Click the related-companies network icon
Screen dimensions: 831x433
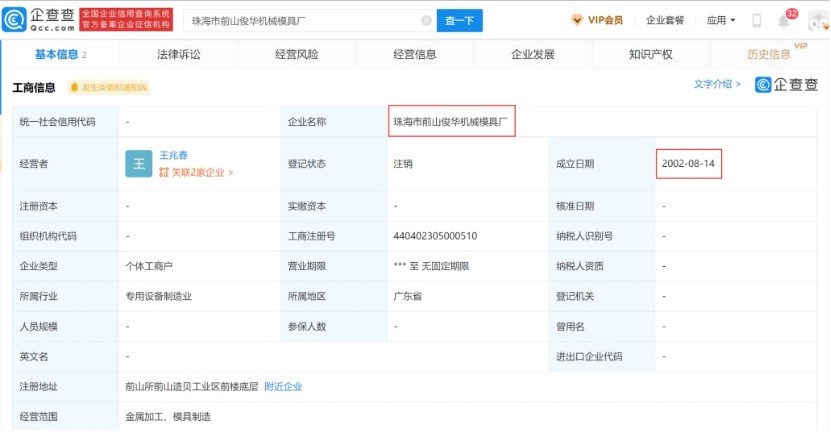[164, 172]
